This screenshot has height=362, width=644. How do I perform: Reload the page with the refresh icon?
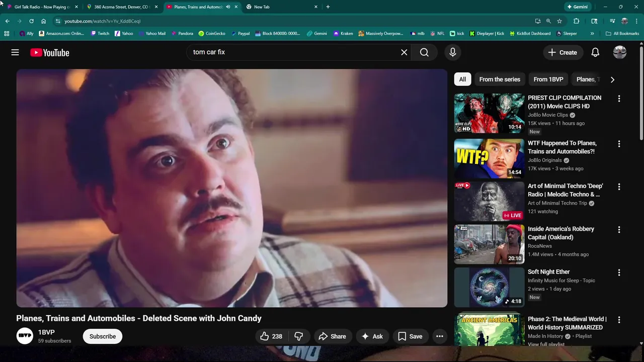(x=31, y=21)
